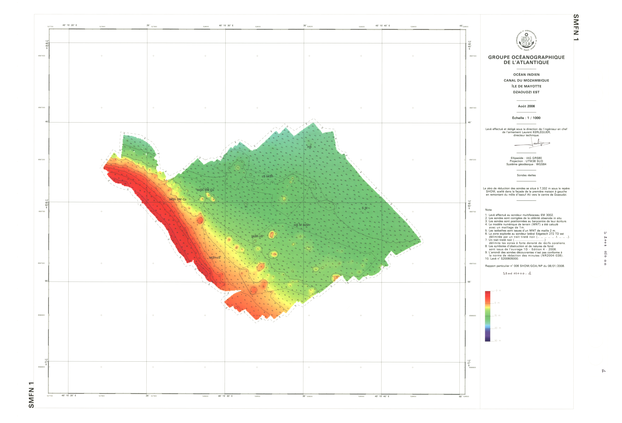Screen dimensions: 622x423
Task: Click the "GROUPE OCÉANOGRAPHIQUE DE L'ATLANTIQUE" title
Action: point(526,60)
